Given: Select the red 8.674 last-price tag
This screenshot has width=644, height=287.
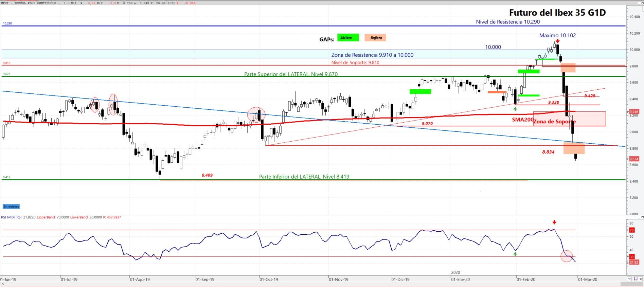Looking at the screenshot, I should 634,159.
